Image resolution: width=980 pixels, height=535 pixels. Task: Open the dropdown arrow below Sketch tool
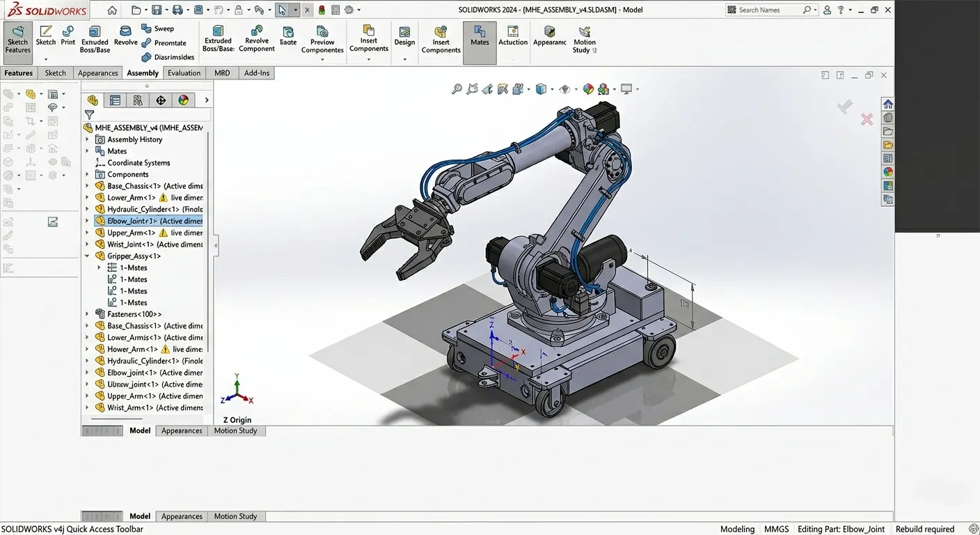(x=46, y=59)
